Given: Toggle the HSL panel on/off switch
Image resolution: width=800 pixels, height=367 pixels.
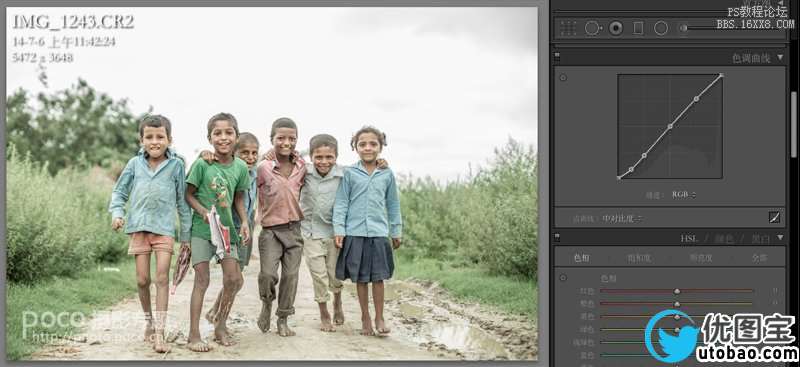Looking at the screenshot, I should 557,238.
